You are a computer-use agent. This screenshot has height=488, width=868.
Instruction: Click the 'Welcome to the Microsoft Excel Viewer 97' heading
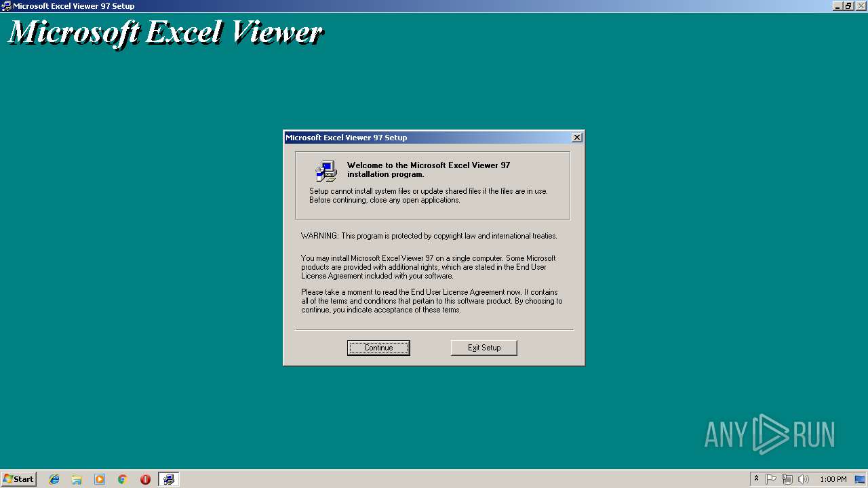click(428, 169)
